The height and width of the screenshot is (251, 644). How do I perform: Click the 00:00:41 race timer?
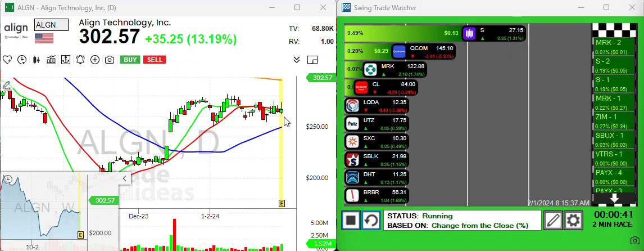click(614, 214)
